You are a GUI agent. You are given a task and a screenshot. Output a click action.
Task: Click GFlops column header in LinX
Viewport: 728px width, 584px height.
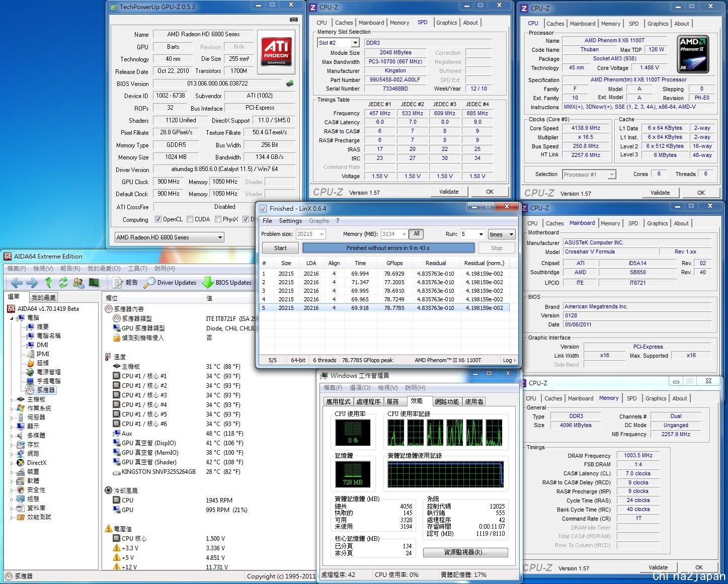click(394, 263)
